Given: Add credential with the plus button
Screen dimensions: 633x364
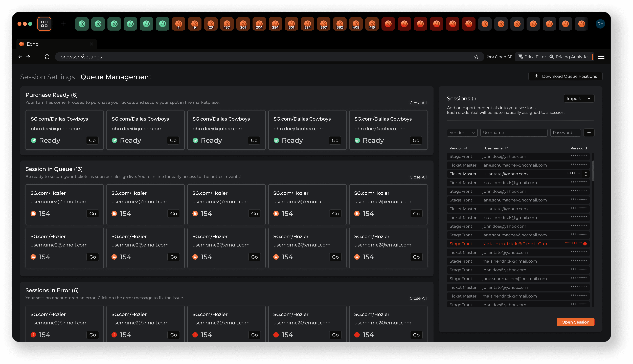Looking at the screenshot, I should (589, 132).
